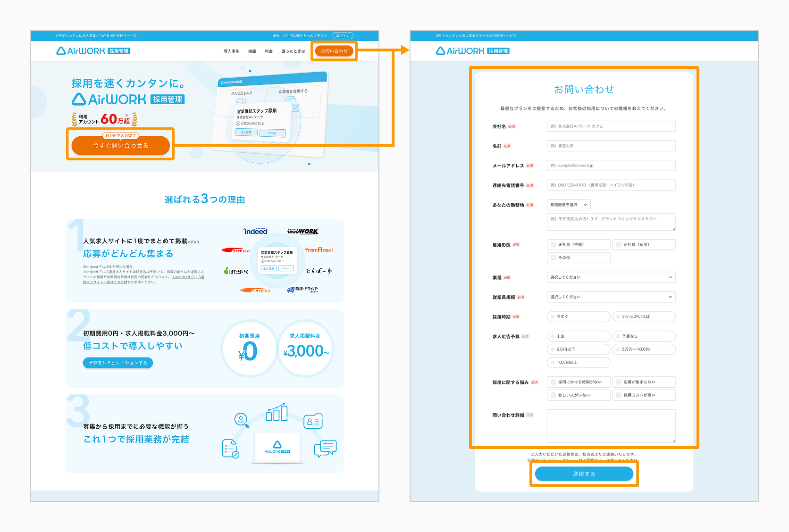Click the work address text area

[611, 222]
